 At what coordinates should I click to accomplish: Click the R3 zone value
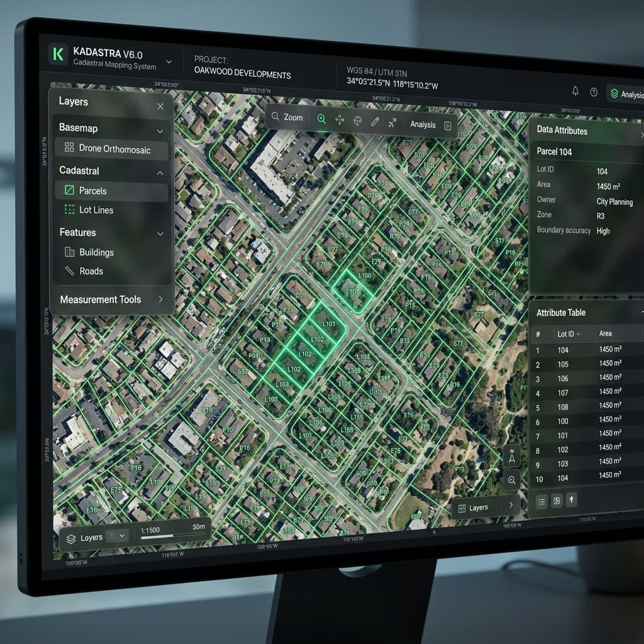(601, 216)
